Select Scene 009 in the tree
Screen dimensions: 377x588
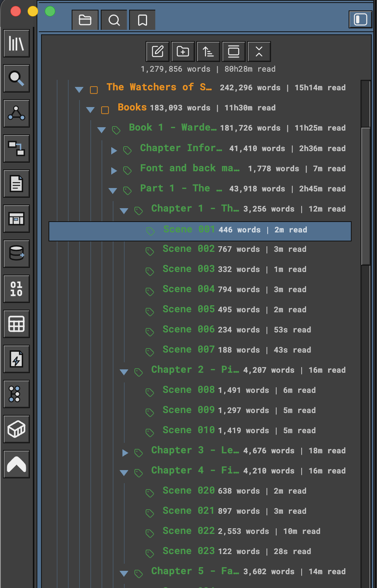tap(188, 410)
